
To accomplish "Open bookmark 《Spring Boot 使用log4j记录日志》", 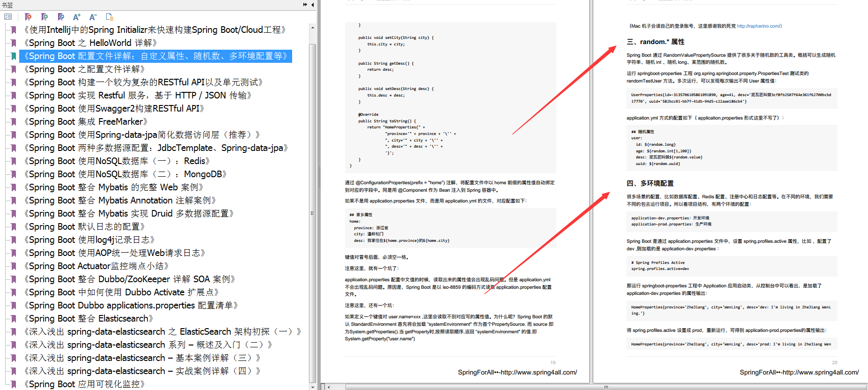I will 89,240.
